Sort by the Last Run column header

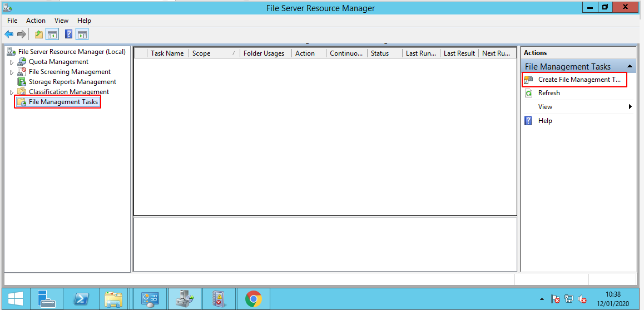[422, 53]
